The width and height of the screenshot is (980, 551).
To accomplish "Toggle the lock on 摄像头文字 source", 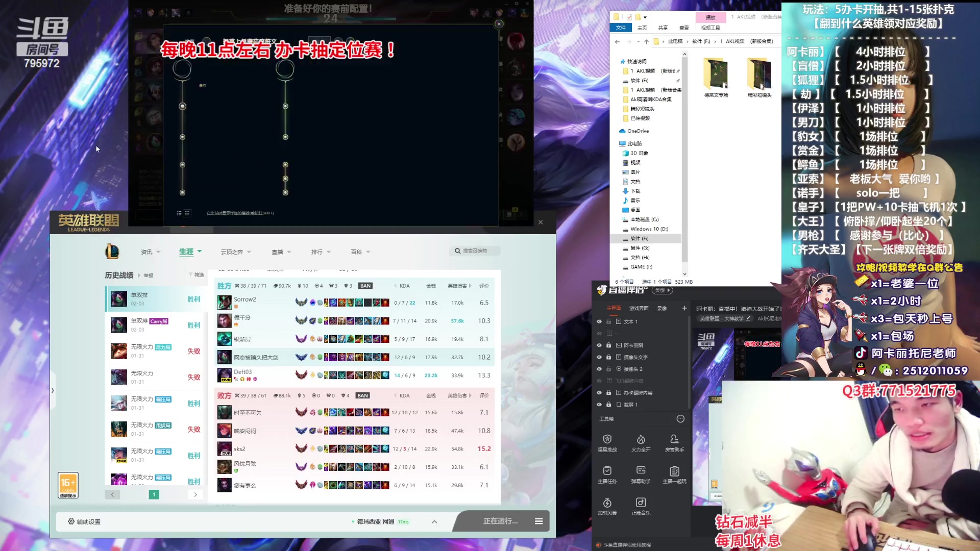I will tap(608, 357).
